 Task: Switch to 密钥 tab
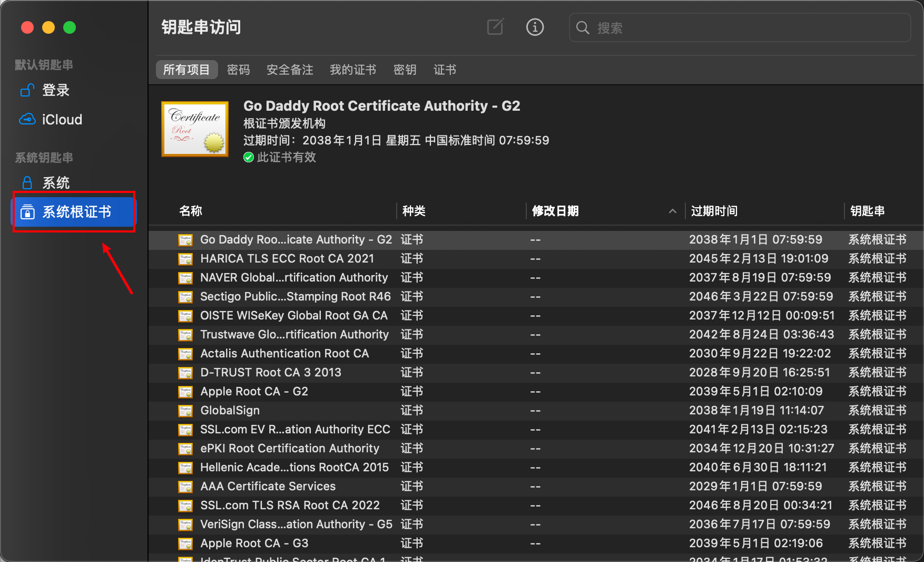point(405,70)
